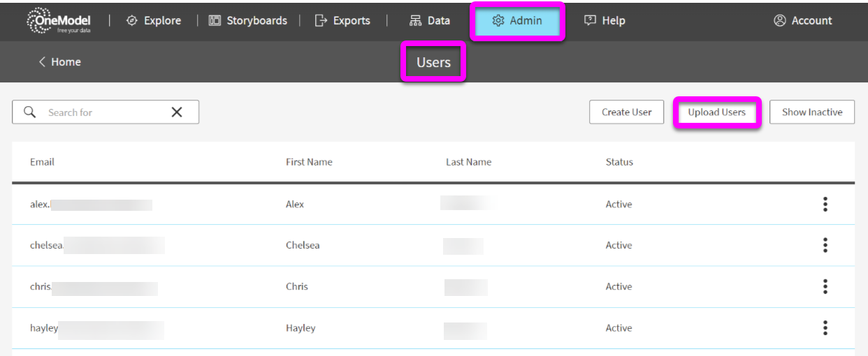868x356 pixels.
Task: Click the OneModel logo
Action: [59, 21]
